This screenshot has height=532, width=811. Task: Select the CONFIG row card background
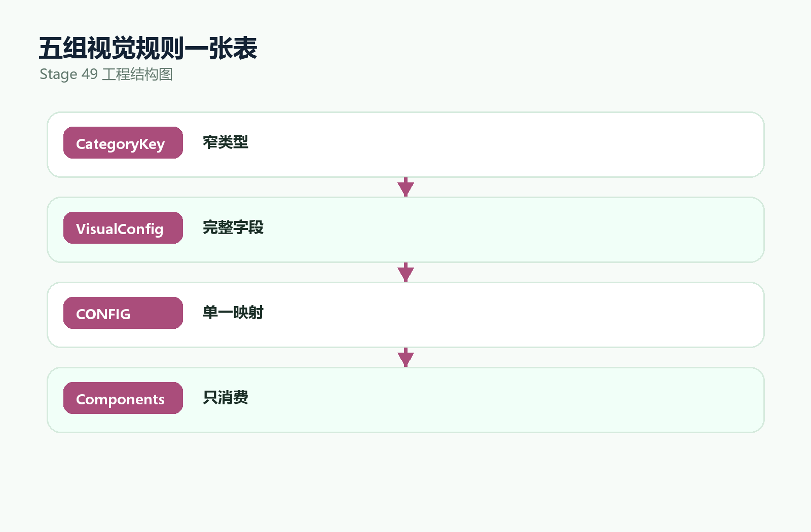coord(405,315)
